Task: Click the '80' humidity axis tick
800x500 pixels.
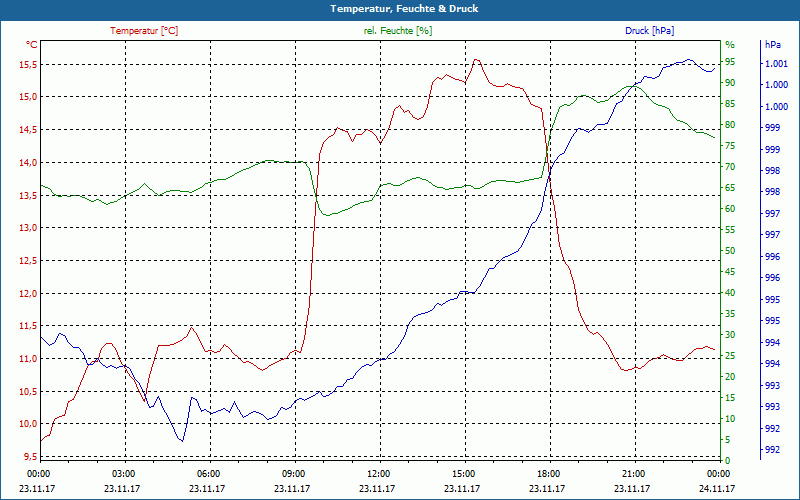Action: [730, 125]
